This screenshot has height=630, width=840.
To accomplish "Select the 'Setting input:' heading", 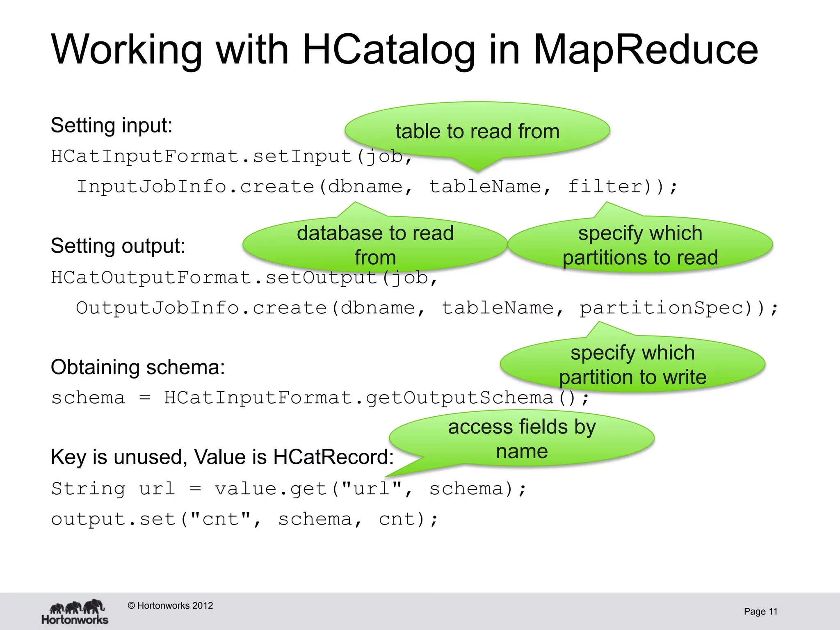I will coord(112,126).
